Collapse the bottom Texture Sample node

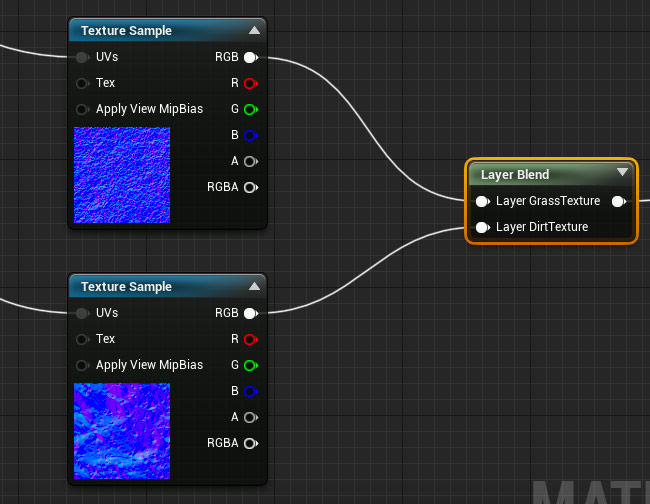point(254,287)
